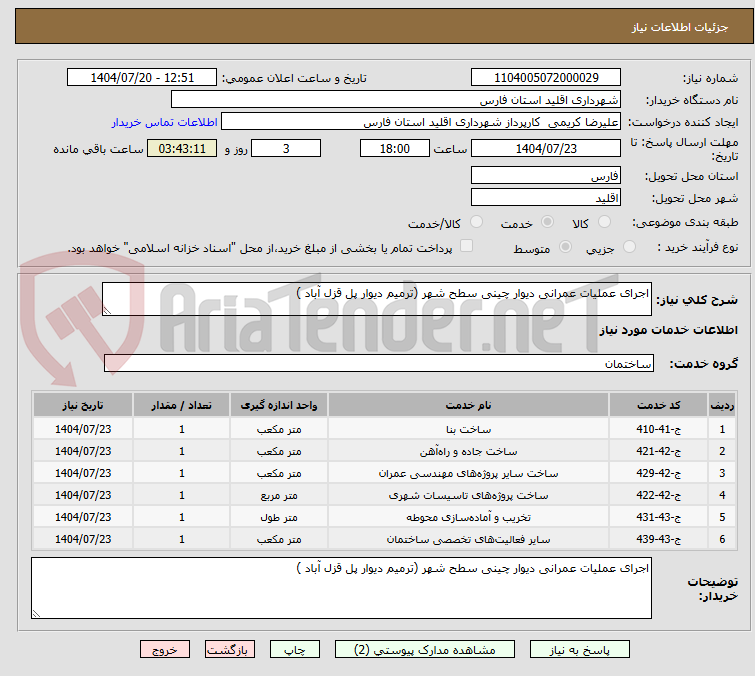Click service code ج-42-421
Screen dimensions: 755x676
pos(658,451)
